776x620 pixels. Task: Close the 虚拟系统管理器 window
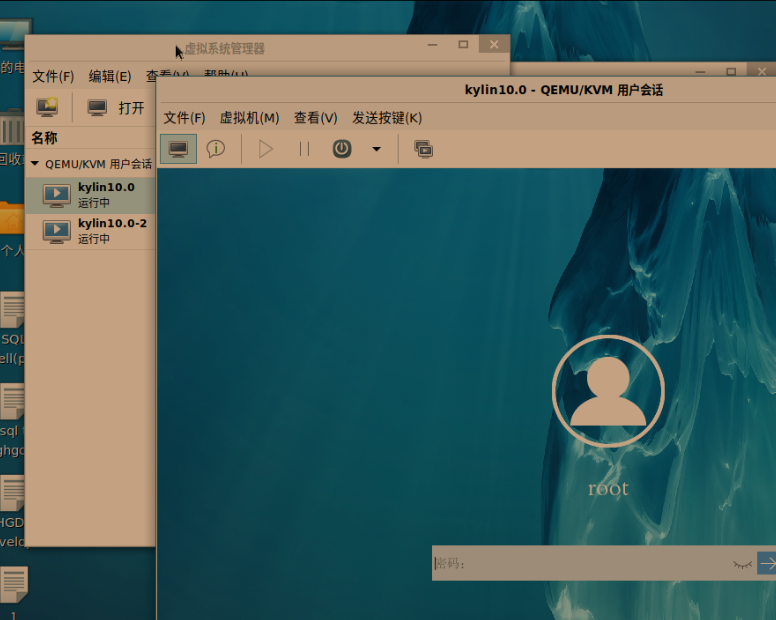[494, 45]
